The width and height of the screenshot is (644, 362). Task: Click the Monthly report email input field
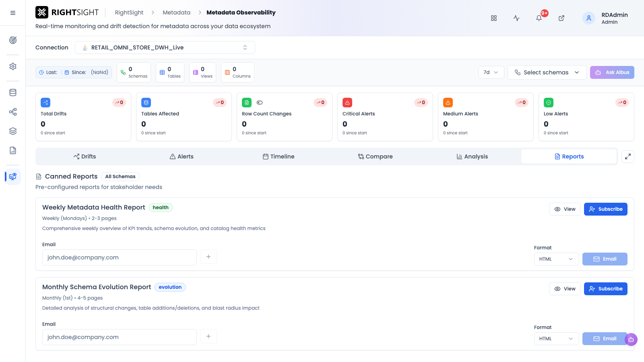(120, 337)
